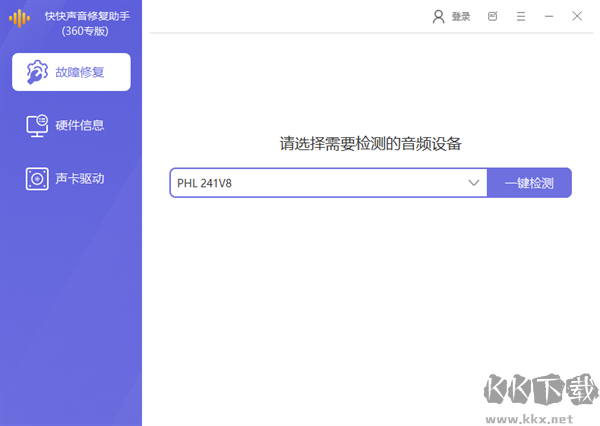Select the PHL 241V8 device field

coord(329,183)
